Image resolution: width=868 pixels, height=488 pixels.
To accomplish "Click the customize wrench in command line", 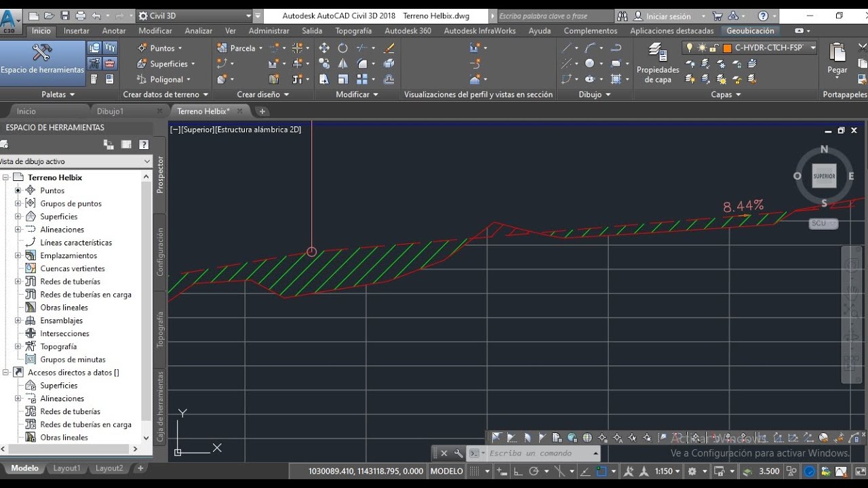I will [x=458, y=453].
